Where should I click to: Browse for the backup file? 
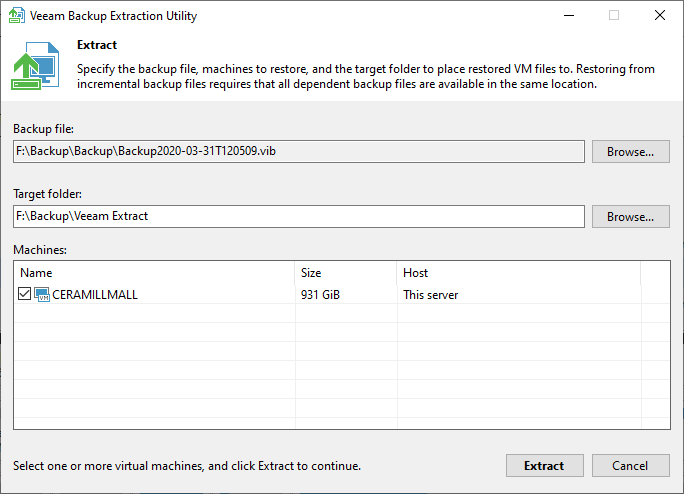pos(630,152)
